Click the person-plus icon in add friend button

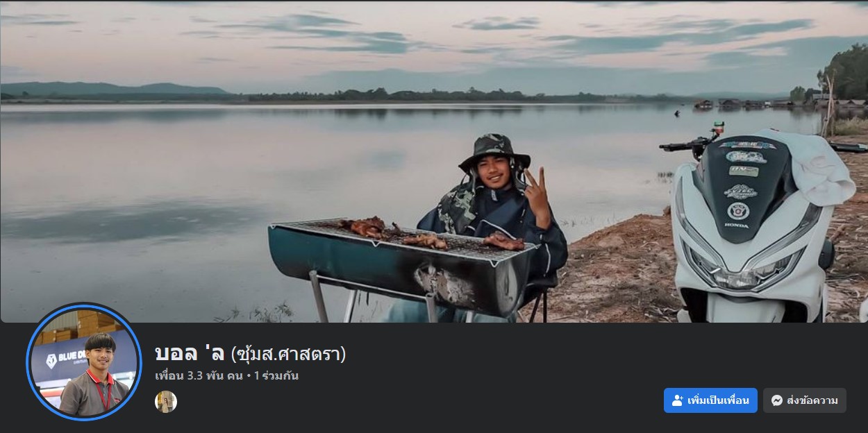677,400
